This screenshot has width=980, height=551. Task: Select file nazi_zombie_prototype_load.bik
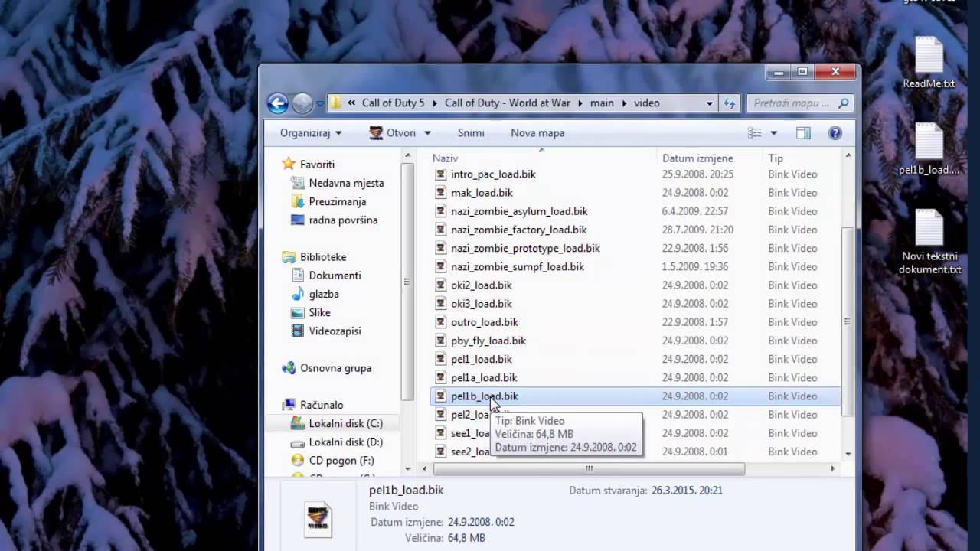point(525,249)
